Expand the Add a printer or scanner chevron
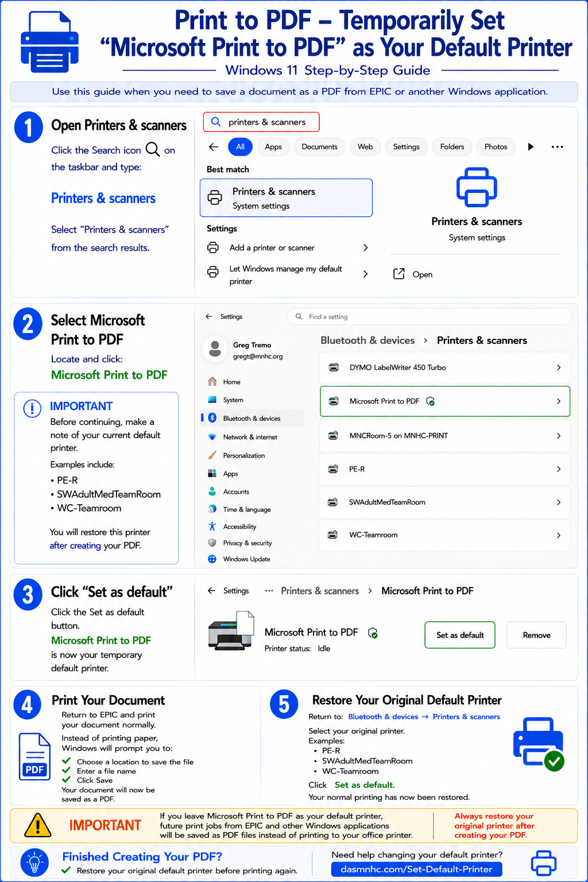 [x=365, y=247]
